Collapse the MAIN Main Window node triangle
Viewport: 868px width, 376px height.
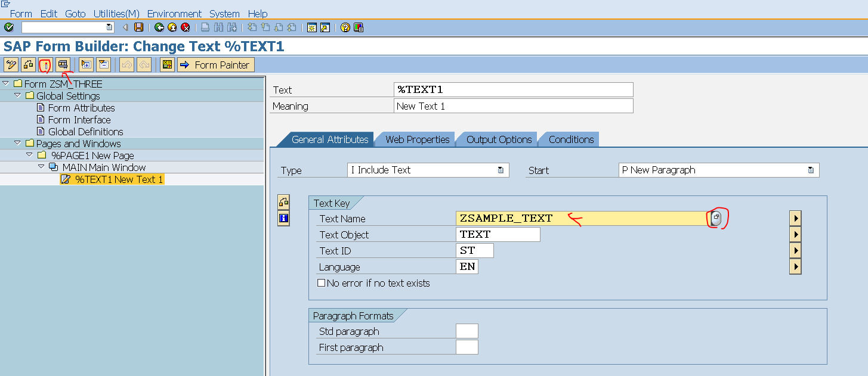pyautogui.click(x=41, y=167)
